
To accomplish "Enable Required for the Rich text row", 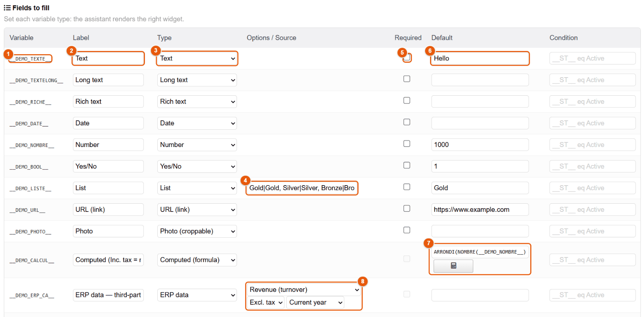I will pos(407,100).
